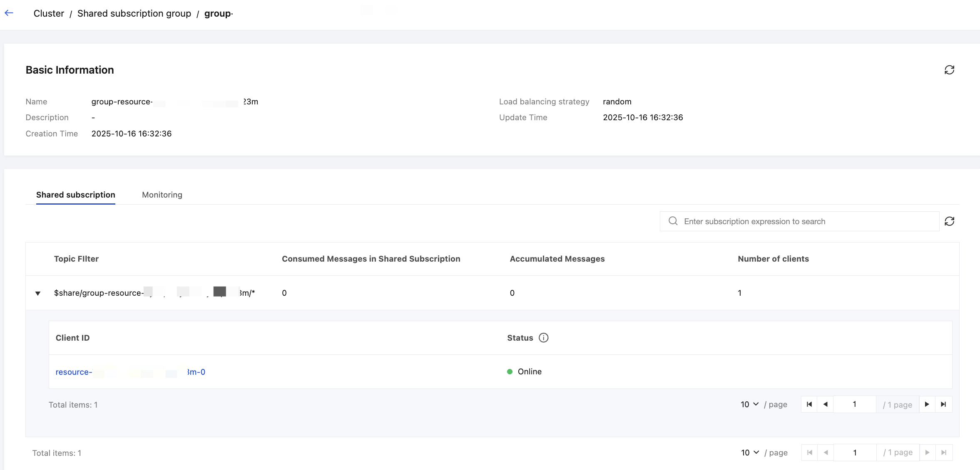Go to next page of client list

[x=927, y=404]
